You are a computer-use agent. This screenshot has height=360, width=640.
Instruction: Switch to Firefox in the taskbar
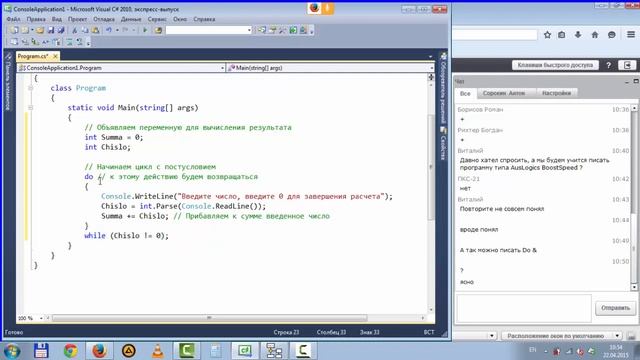[x=99, y=351]
